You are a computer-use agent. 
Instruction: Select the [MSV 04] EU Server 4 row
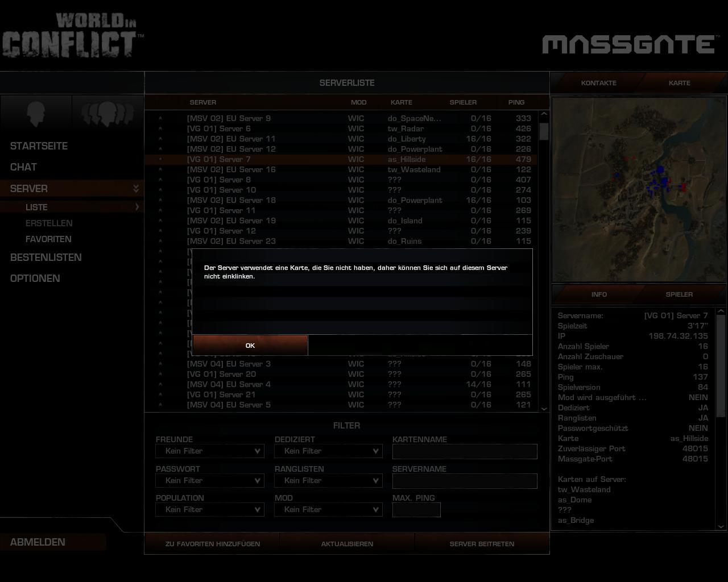click(x=341, y=384)
